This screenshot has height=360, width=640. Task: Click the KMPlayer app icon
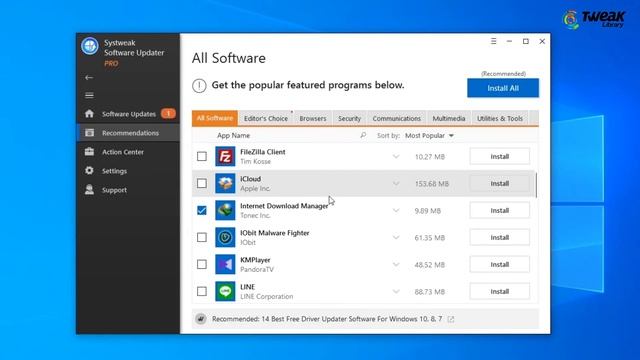tap(225, 264)
